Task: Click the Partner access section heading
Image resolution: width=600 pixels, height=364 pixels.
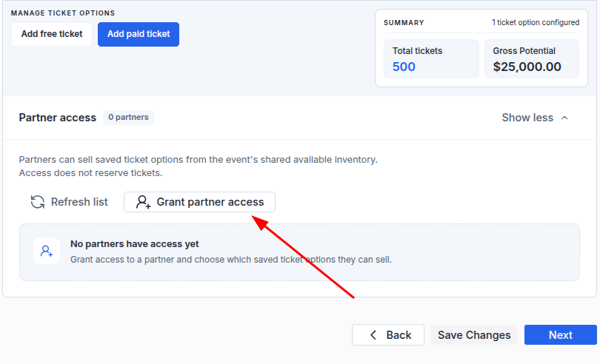Action: click(57, 118)
